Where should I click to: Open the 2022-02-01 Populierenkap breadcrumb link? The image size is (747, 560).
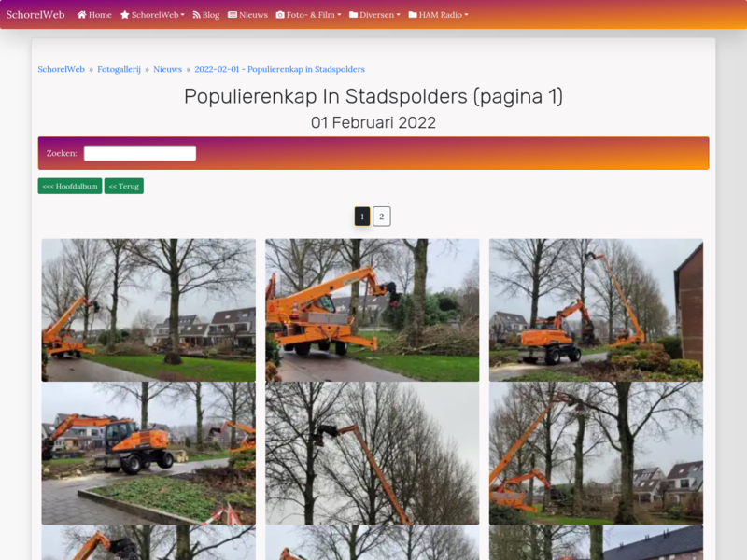[279, 69]
